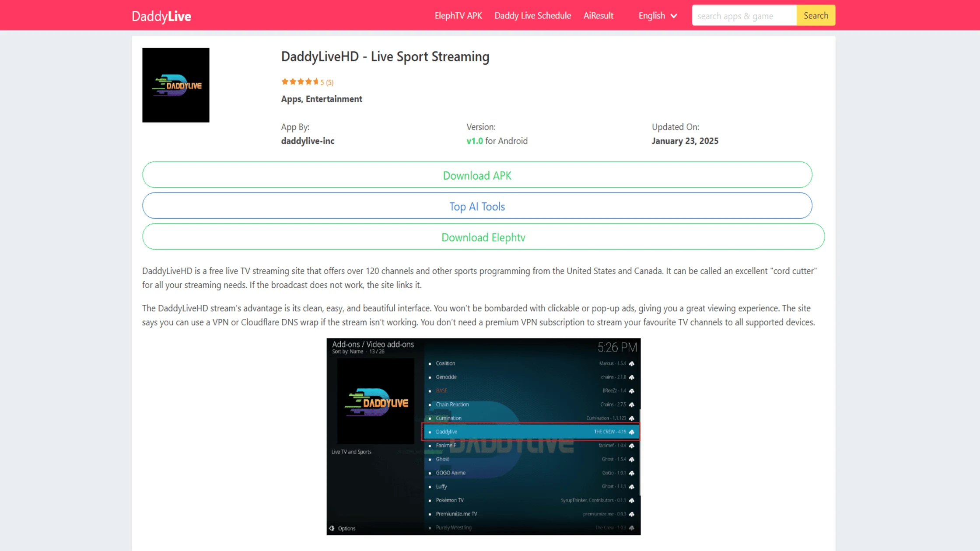The width and height of the screenshot is (980, 551).
Task: Click the Download Elephtv button
Action: pyautogui.click(x=483, y=237)
